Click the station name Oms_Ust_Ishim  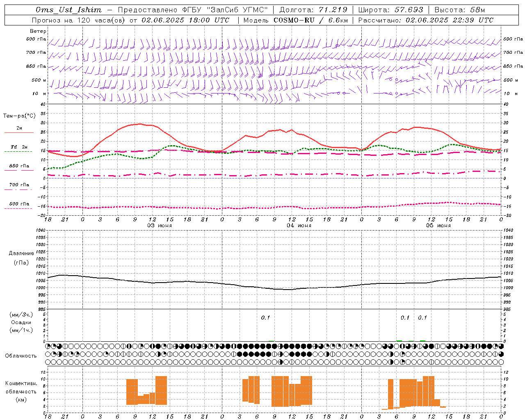click(x=68, y=10)
